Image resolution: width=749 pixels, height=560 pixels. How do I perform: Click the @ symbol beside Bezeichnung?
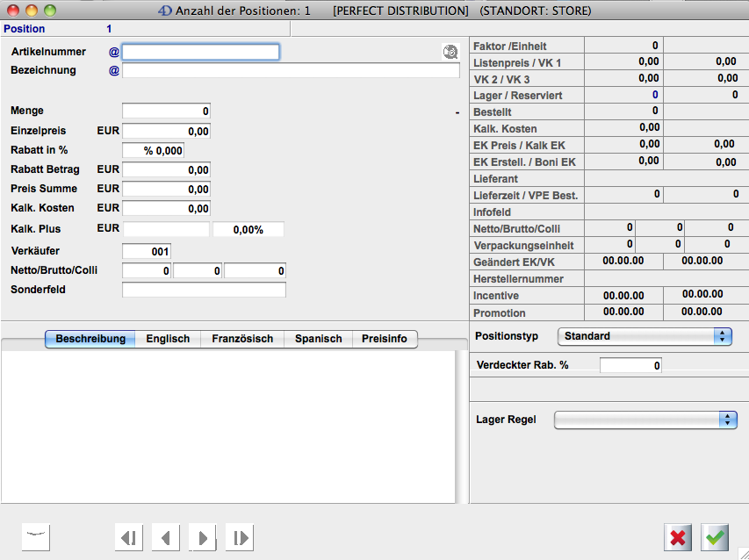(x=113, y=70)
